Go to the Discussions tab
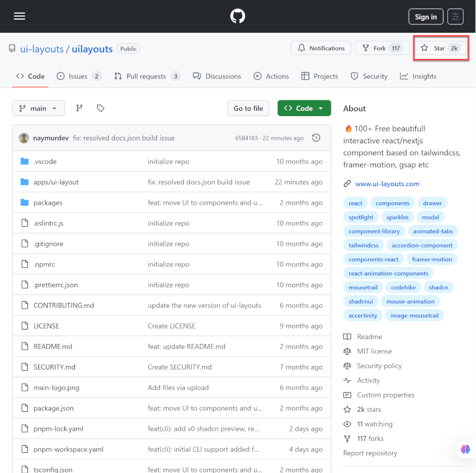The width and height of the screenshot is (476, 473). [217, 76]
